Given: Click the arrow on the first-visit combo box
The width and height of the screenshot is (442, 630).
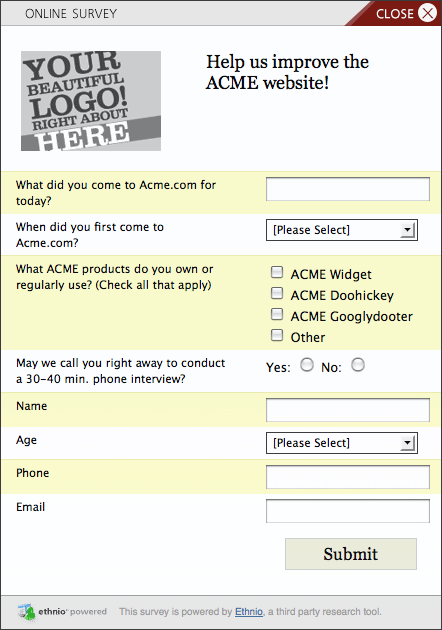Looking at the screenshot, I should [x=408, y=230].
